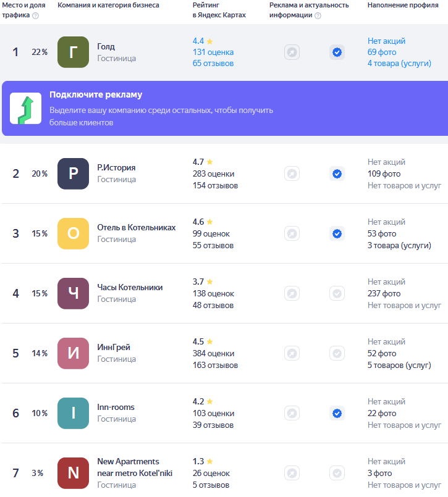Open '4 товара (услуги)' link for Голд
448x497 pixels.
click(399, 64)
